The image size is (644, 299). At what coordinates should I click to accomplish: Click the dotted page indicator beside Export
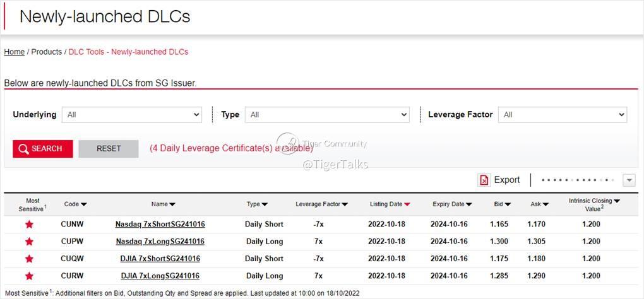click(578, 180)
